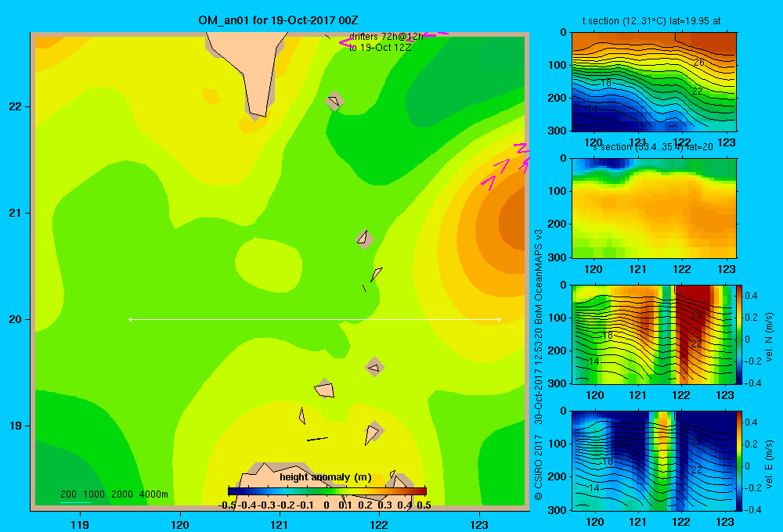This screenshot has width=783, height=532.
Task: Click the 26 isotherm label in temperature section
Action: click(x=698, y=63)
